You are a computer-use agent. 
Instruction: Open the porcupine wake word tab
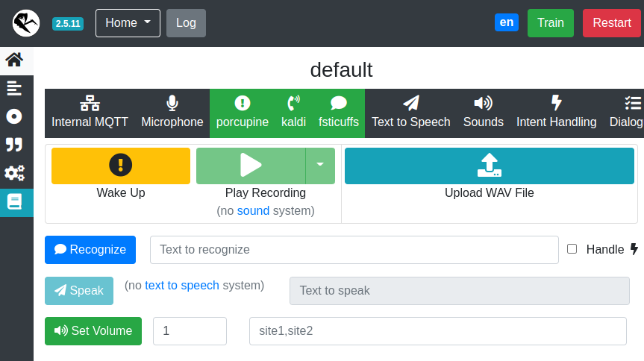(242, 113)
